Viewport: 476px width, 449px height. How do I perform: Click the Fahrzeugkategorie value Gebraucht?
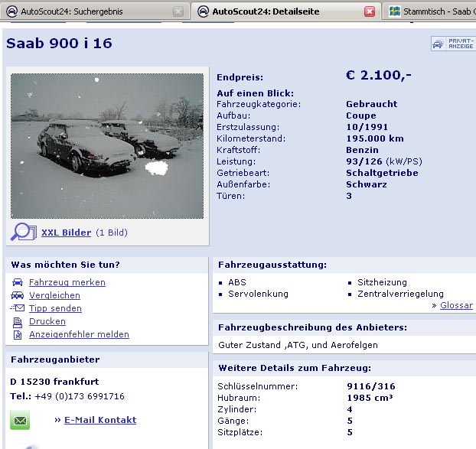click(372, 104)
